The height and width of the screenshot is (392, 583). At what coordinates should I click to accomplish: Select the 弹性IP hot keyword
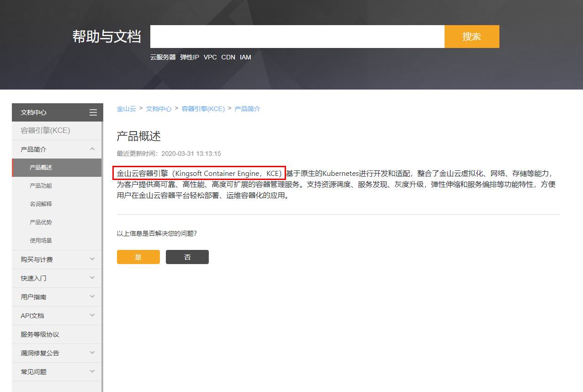[x=190, y=57]
